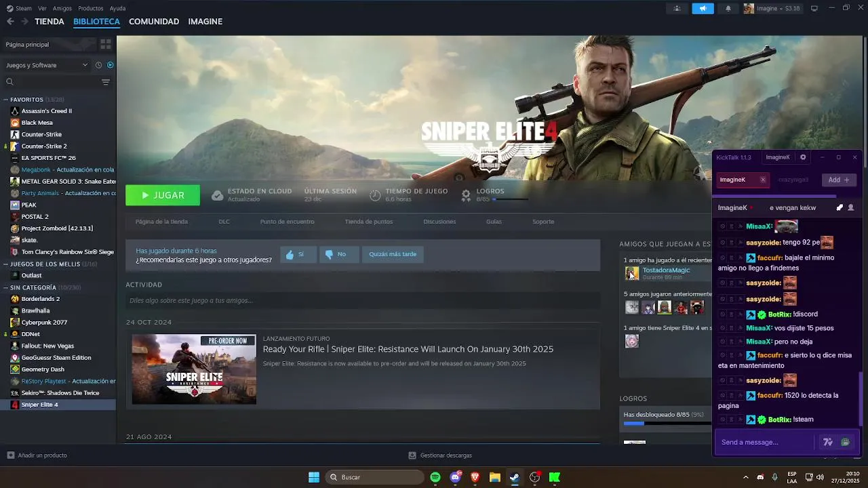Click the Windows Start button

pyautogui.click(x=314, y=477)
